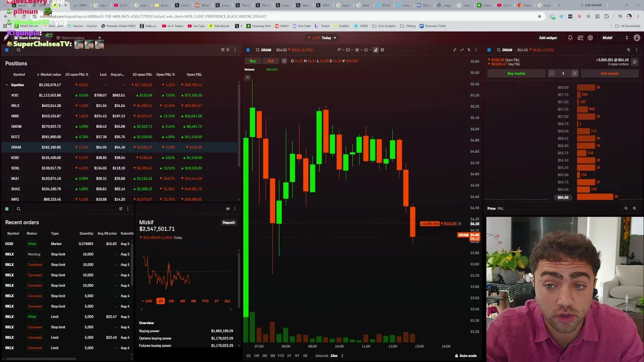The height and width of the screenshot is (362, 644).
Task: Toggle the Recent orders green link color
Action: coord(7,209)
